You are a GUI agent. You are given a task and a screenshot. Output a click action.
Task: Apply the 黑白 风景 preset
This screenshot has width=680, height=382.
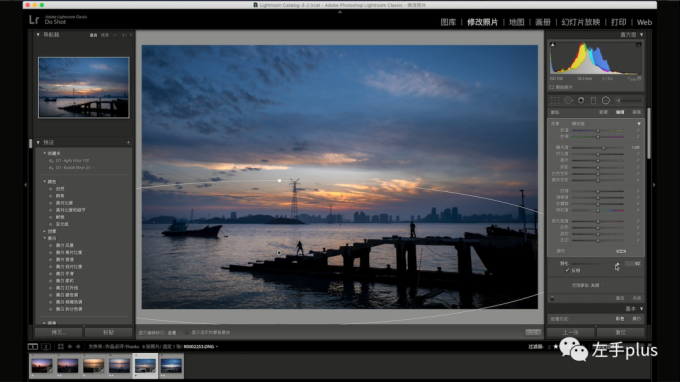65,245
